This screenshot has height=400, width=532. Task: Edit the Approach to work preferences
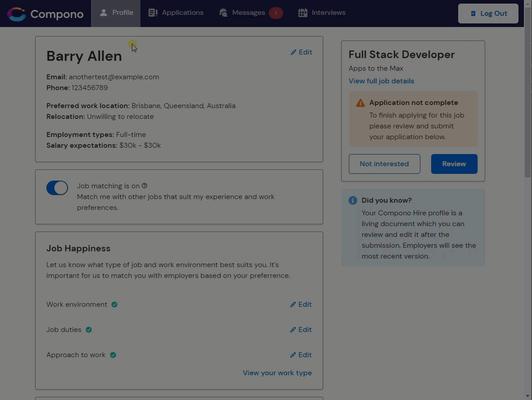301,355
